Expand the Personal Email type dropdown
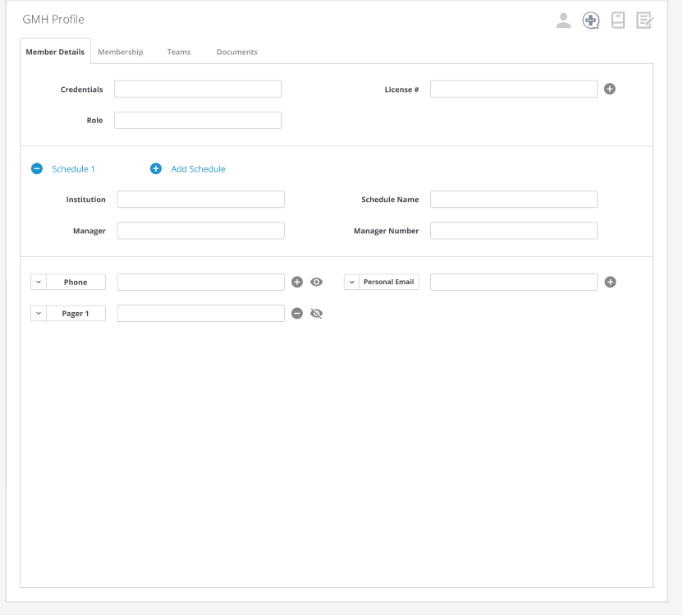This screenshot has height=616, width=683. [x=351, y=282]
